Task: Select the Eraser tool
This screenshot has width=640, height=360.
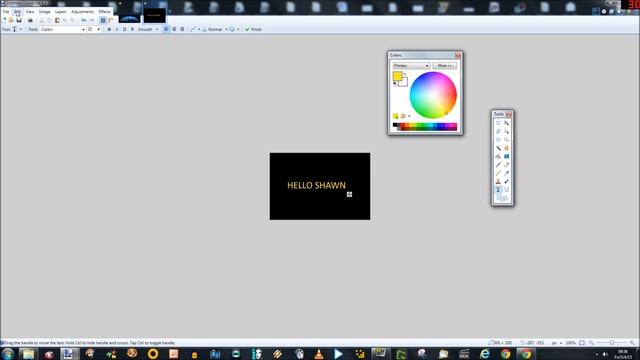Action: coord(507,165)
